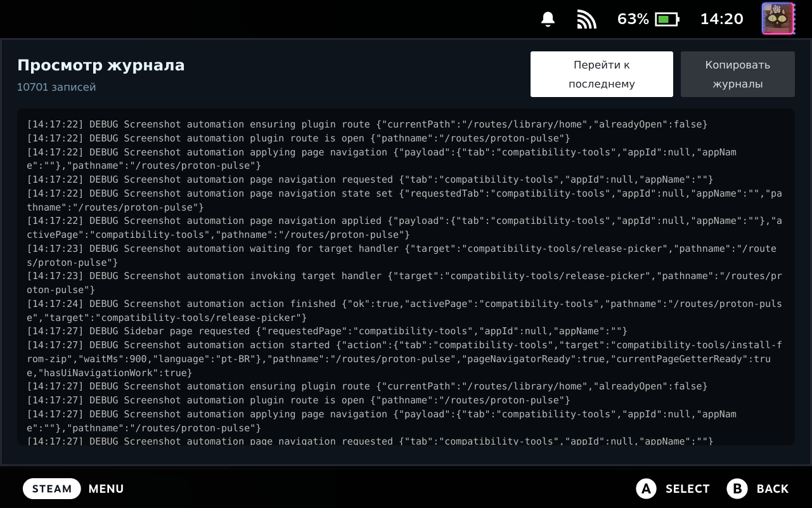Click the "Просмотр журнала" heading

pos(101,65)
